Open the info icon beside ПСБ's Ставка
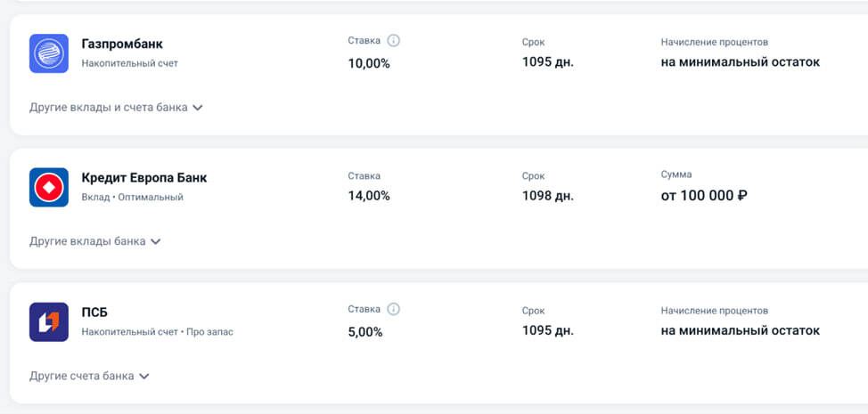 point(393,309)
